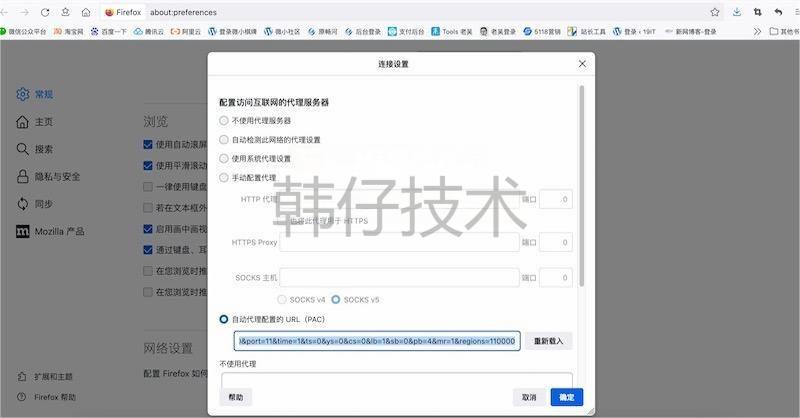The image size is (800, 418).
Task: Select 主页 in the preferences sidebar
Action: [x=35, y=122]
